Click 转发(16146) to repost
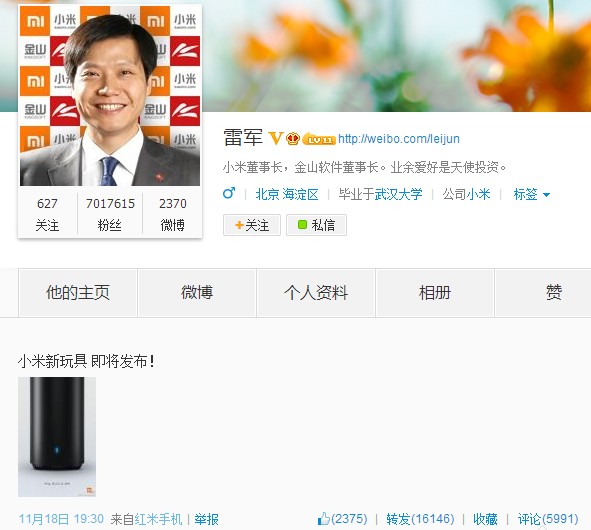 [x=420, y=519]
